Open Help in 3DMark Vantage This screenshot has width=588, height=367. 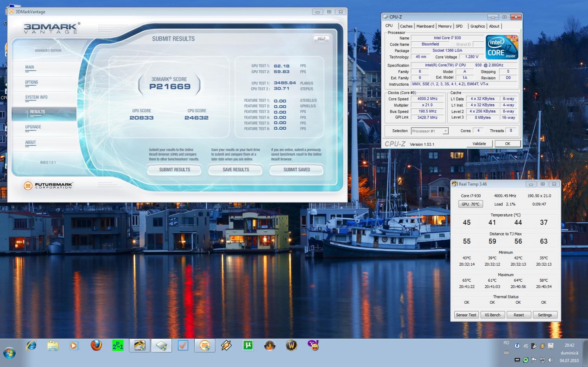(321, 39)
